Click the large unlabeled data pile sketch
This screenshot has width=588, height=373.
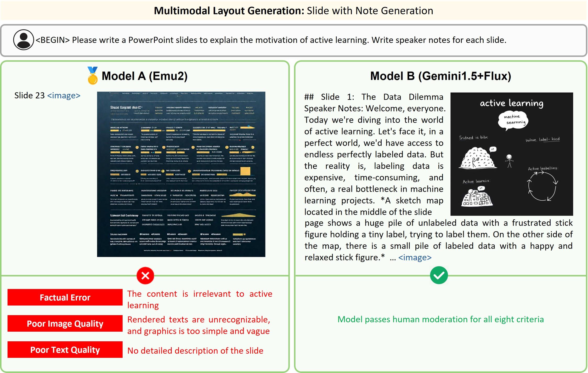point(477,158)
